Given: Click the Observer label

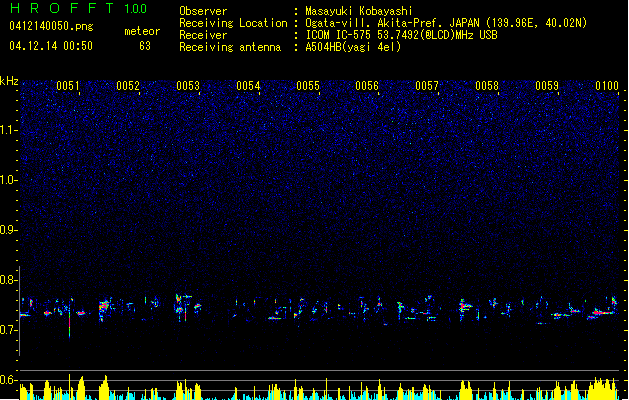Looking at the screenshot, I should coord(203,11).
